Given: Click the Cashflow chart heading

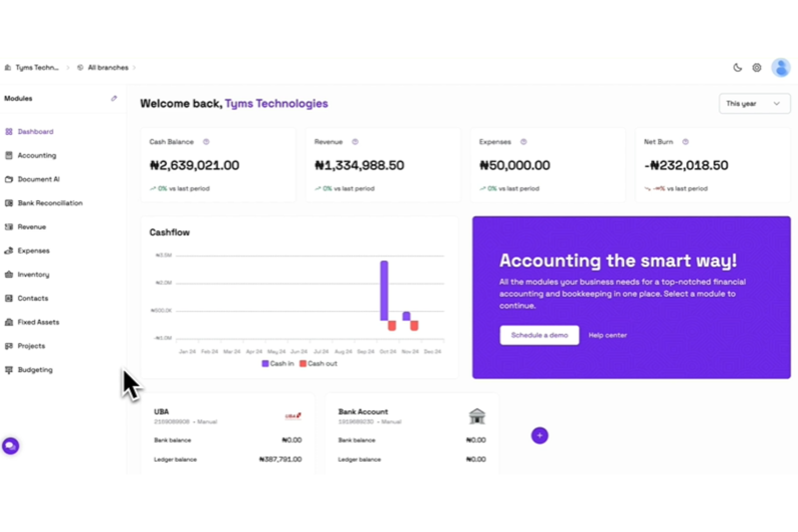Looking at the screenshot, I should (169, 232).
